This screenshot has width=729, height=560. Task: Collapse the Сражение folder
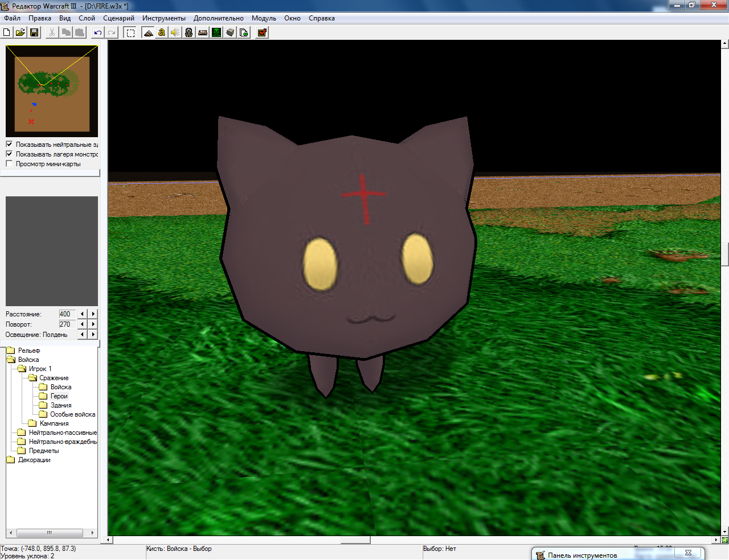(x=32, y=378)
